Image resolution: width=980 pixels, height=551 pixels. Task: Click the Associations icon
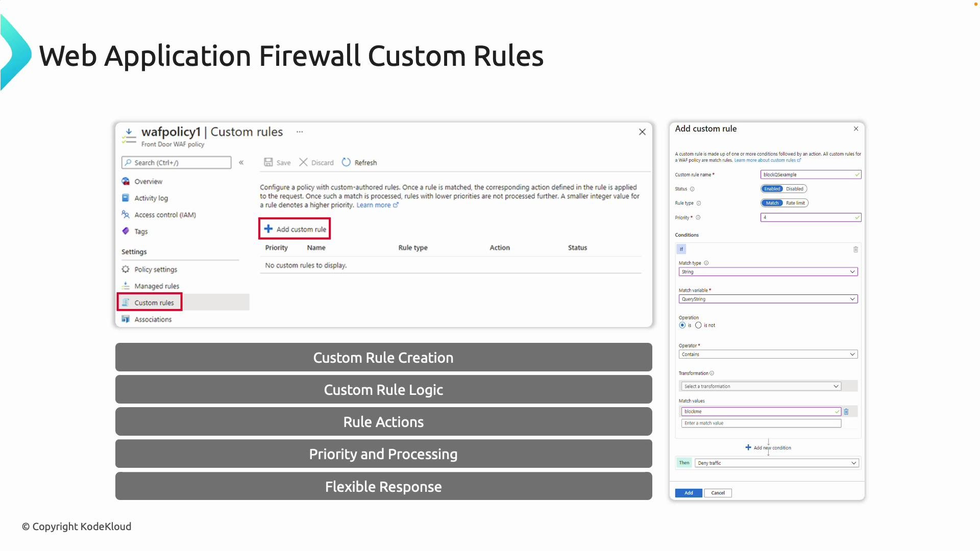click(126, 319)
